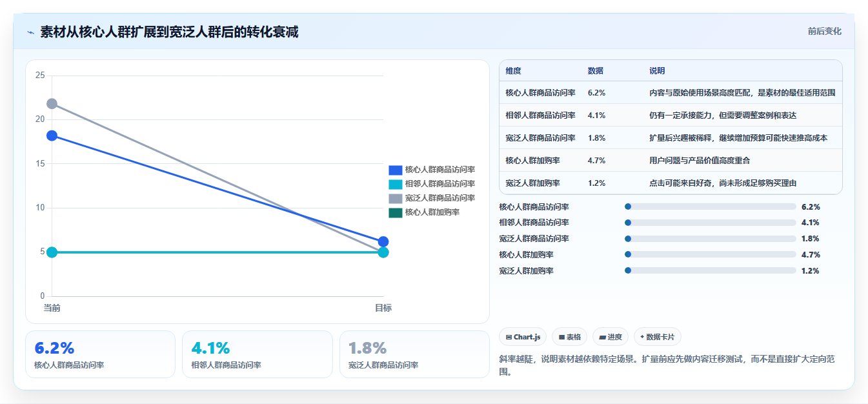This screenshot has width=868, height=404.
Task: Click the 相邻人群商品访问率 progress bar
Action: 711,223
